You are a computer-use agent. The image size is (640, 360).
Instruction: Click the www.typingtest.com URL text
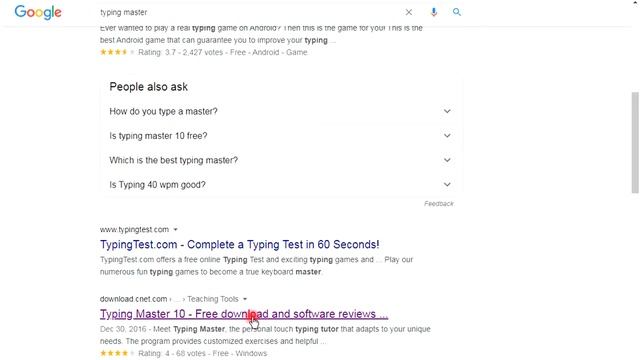134,229
